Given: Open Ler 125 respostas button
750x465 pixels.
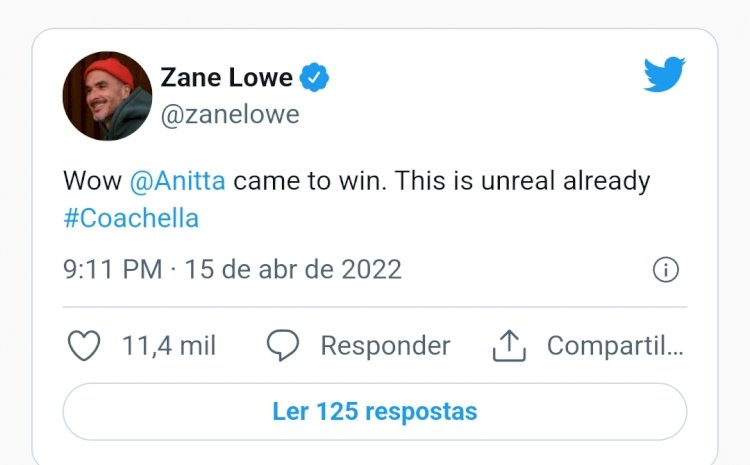Looking at the screenshot, I should click(x=375, y=411).
